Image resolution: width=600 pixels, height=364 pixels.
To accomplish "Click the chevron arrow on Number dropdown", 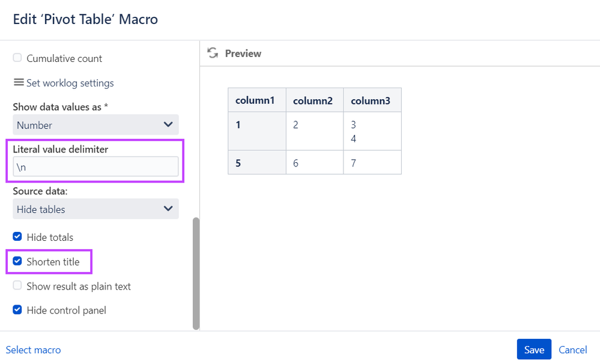I will [168, 124].
